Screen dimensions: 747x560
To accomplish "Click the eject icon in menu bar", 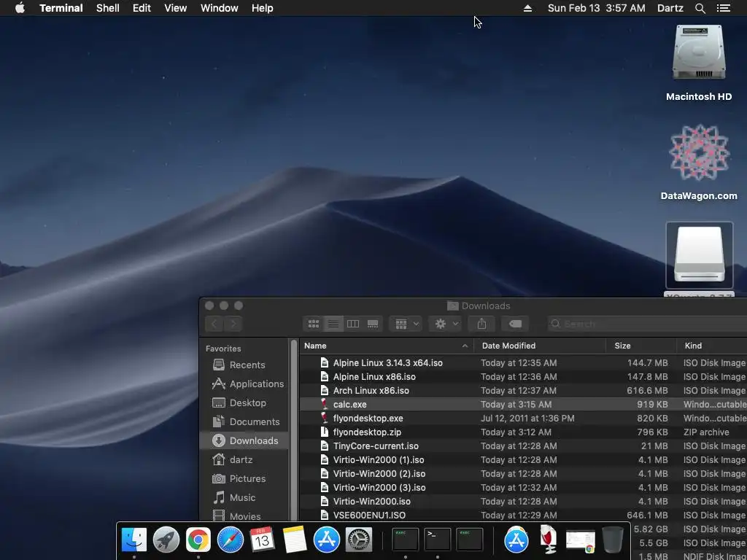I will (x=527, y=8).
